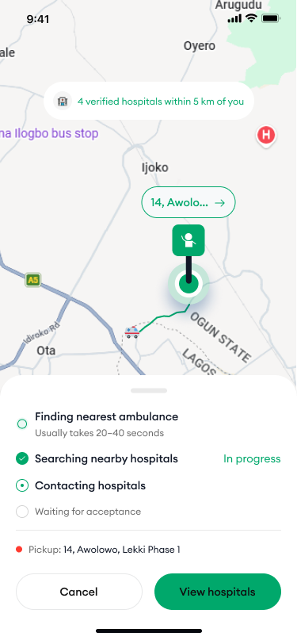This screenshot has height=644, width=297.
Task: Click the Cancel button
Action: [x=78, y=592]
